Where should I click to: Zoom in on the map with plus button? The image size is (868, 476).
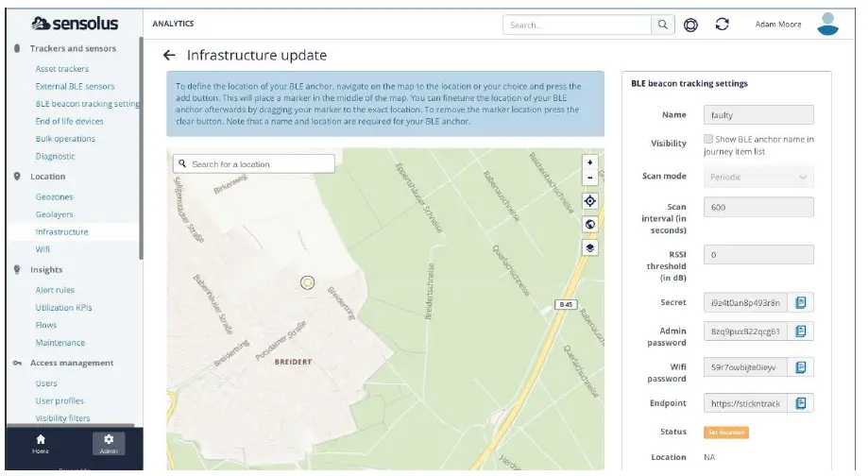589,162
